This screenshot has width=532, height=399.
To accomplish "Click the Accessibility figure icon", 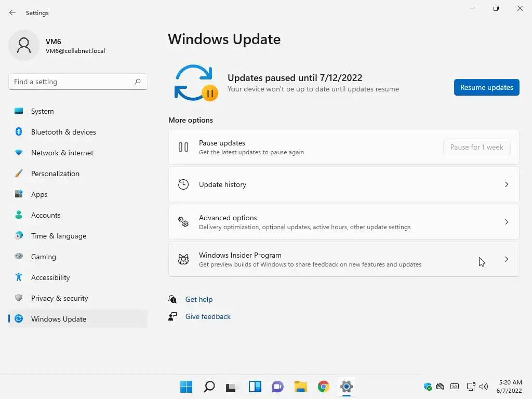I will 19,277.
